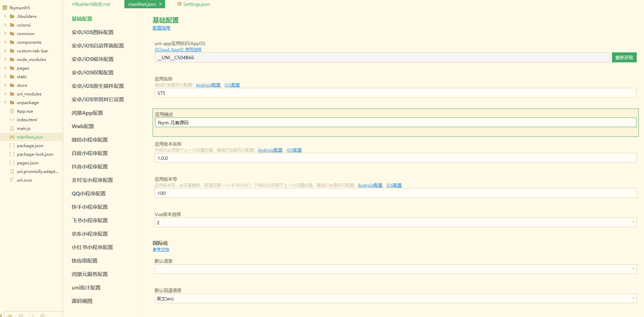Image resolution: width=644 pixels, height=317 pixels.
Task: Click the gear icon on the Settings.json tab
Action: [179, 4]
